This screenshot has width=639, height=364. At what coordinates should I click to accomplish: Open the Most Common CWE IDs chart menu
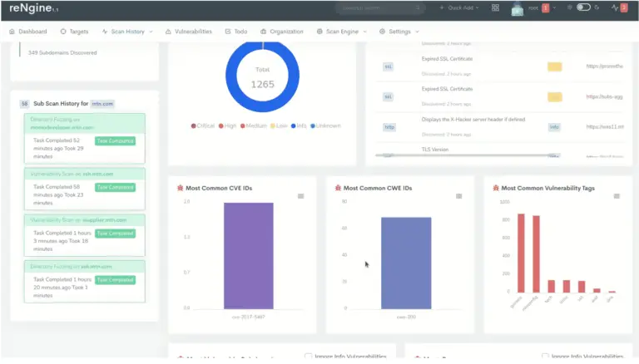point(459,196)
